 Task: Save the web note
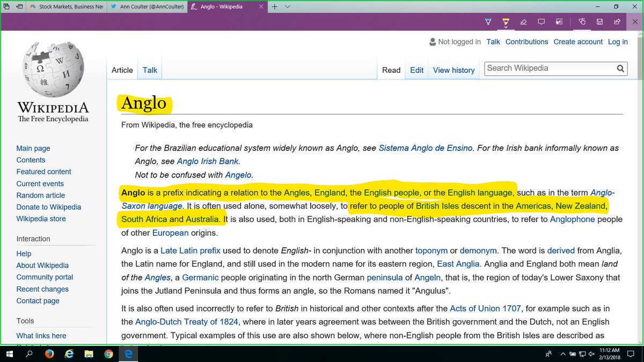600,21
